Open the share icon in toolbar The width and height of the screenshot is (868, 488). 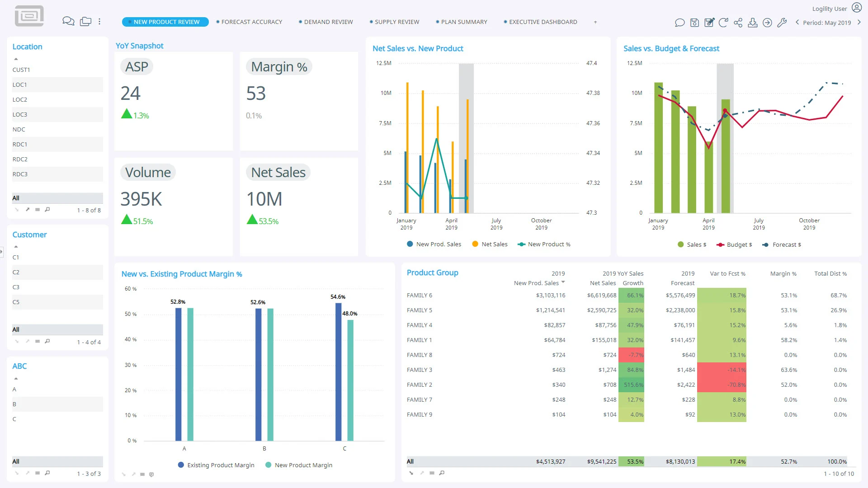click(x=738, y=23)
